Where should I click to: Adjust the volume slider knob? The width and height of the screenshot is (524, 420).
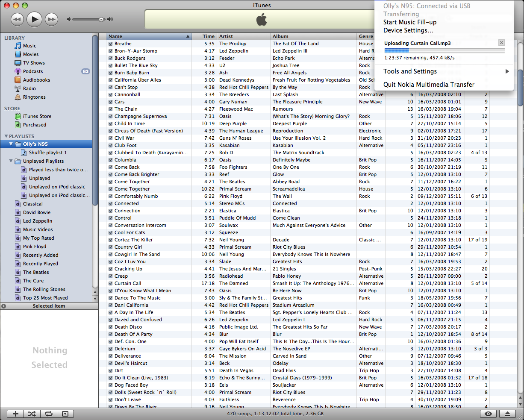pos(101,19)
